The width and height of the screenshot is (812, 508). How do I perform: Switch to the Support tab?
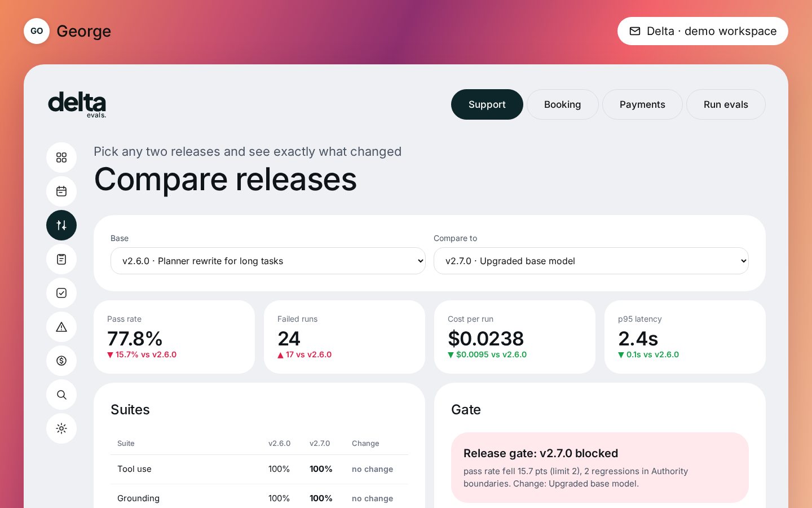[x=487, y=104]
